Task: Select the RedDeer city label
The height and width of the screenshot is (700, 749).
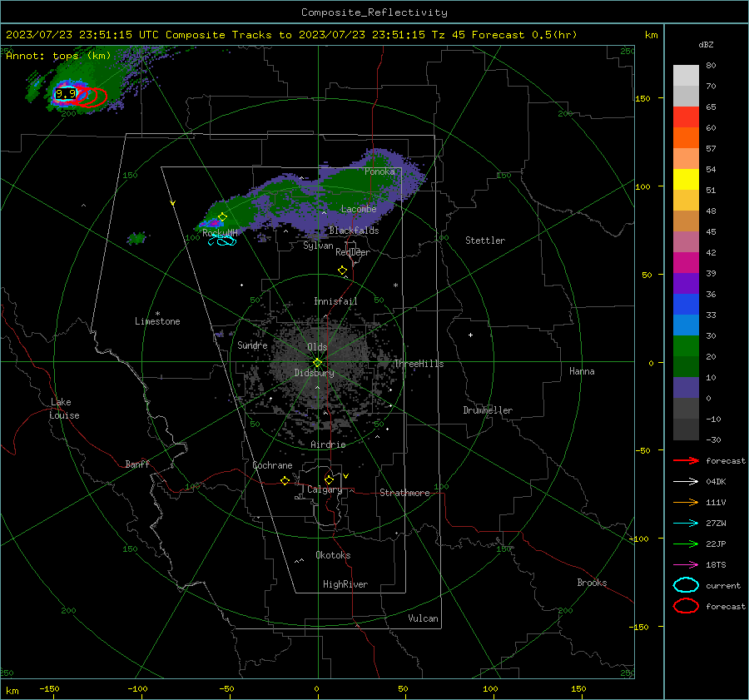Action: click(x=353, y=252)
